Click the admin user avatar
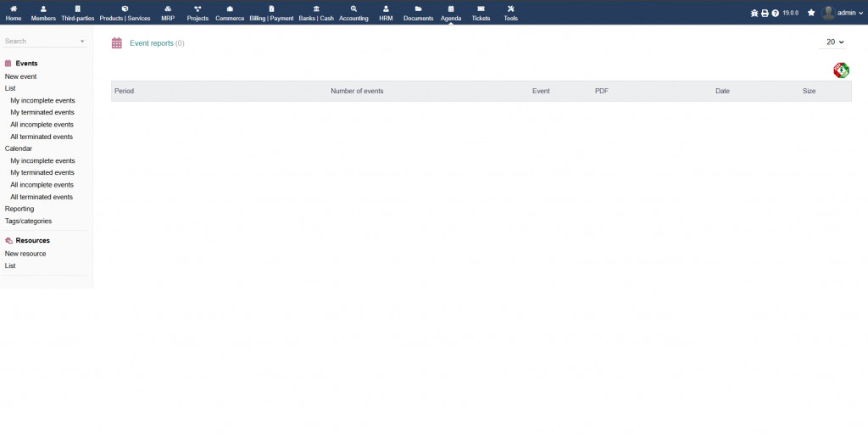The image size is (868, 448). point(828,13)
